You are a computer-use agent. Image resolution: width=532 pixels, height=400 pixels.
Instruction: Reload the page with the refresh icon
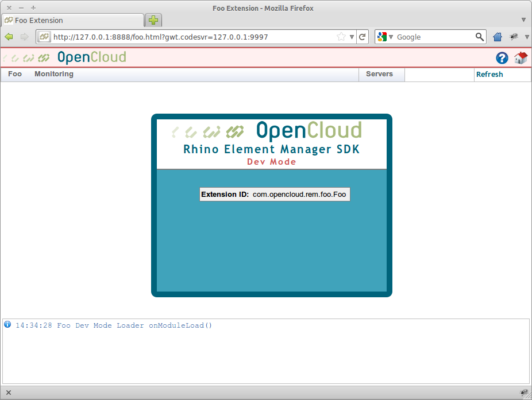[x=362, y=36]
